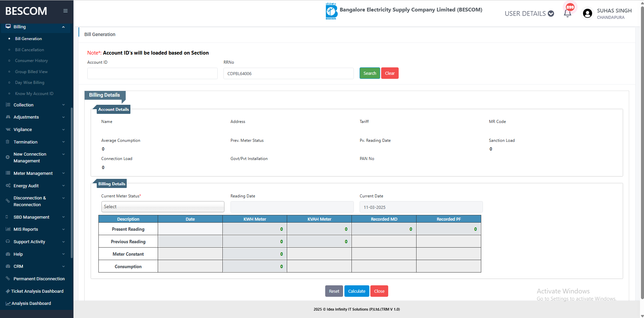Click the Analysis Dashboard chart icon
The width and height of the screenshot is (644, 318).
pyautogui.click(x=8, y=304)
